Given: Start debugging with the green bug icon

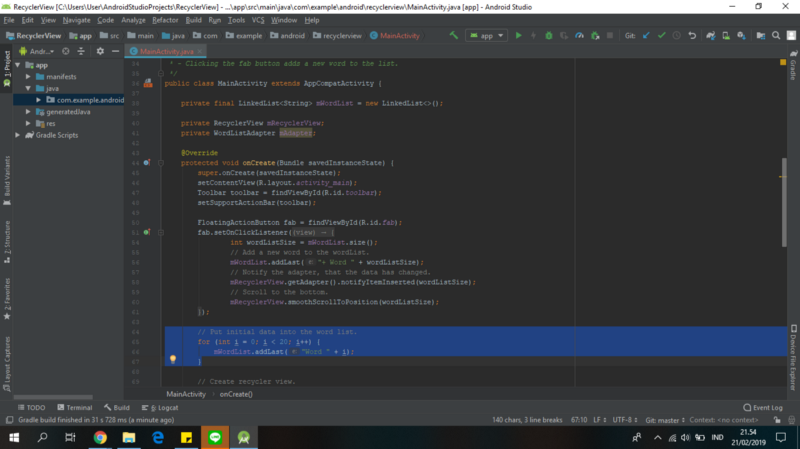Looking at the screenshot, I should point(549,35).
